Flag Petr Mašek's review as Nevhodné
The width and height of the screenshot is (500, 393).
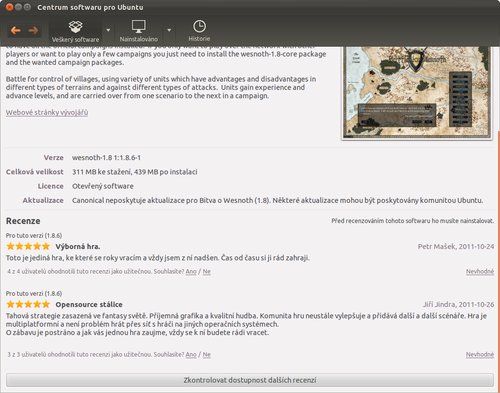coord(480,271)
